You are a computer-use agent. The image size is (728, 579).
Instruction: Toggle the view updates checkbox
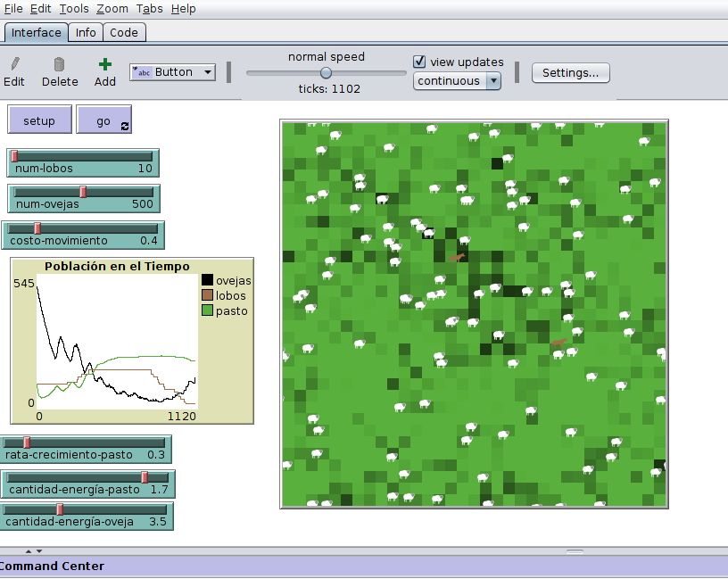coord(420,62)
